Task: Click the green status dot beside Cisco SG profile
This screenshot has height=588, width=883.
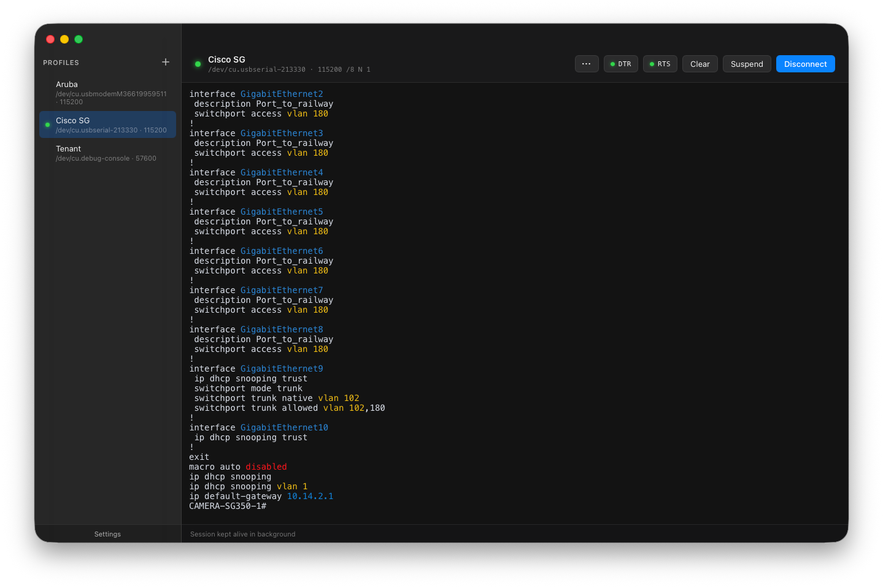Action: [x=47, y=125]
